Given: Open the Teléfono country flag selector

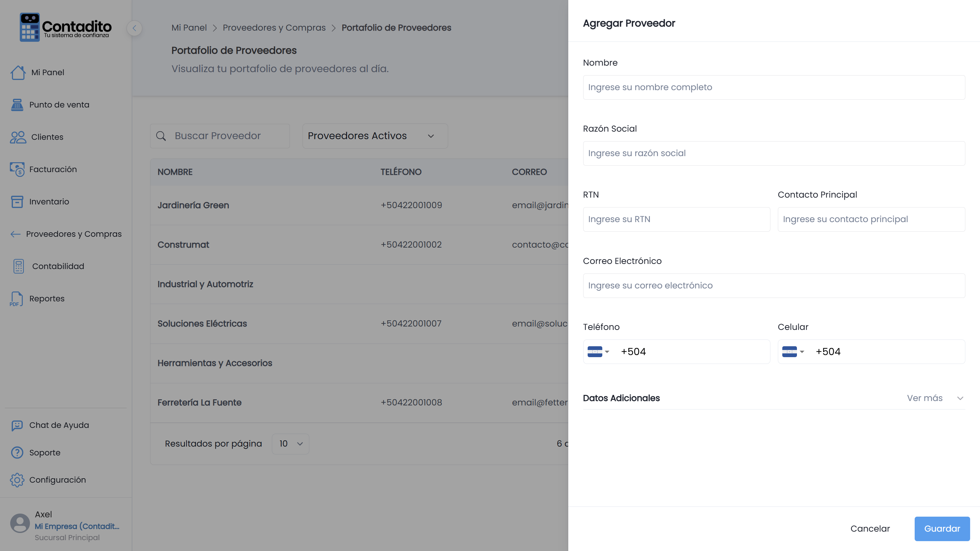Looking at the screenshot, I should click(x=599, y=352).
